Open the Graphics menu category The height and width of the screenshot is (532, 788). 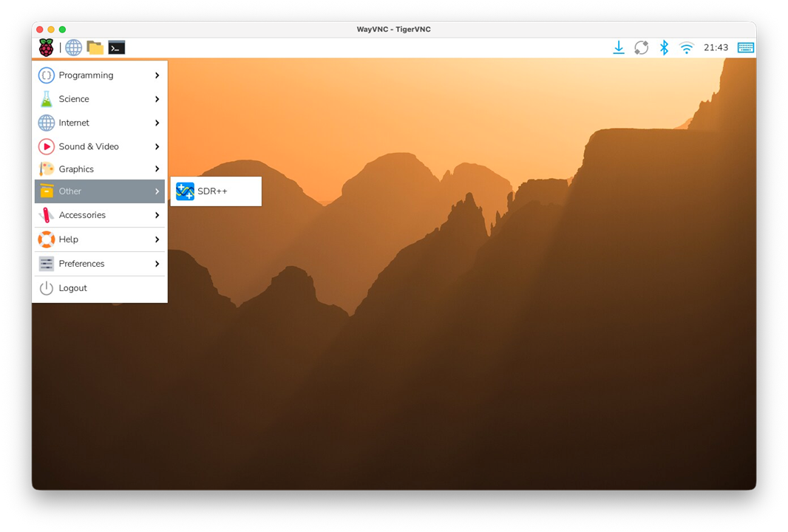(100, 168)
